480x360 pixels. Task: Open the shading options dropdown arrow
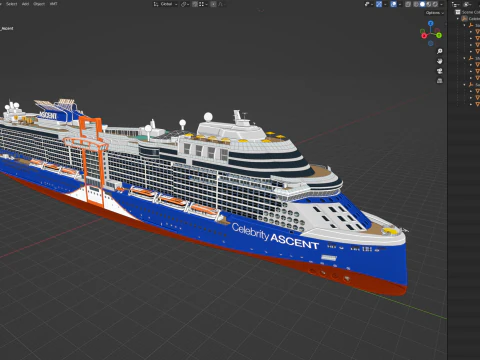pos(441,4)
